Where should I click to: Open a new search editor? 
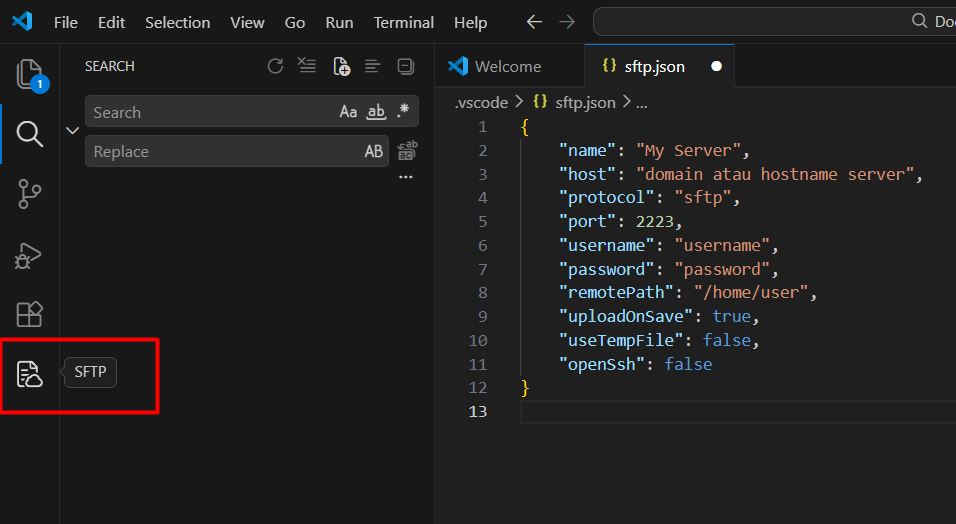click(x=341, y=67)
